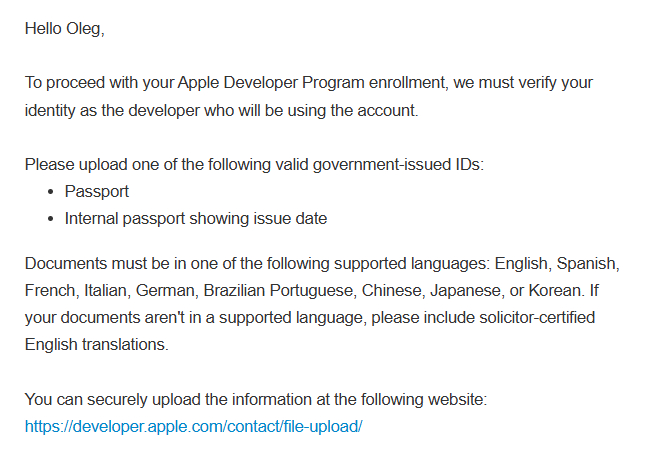Screen dimensions: 661x453
Task: Open the developer.apple.com file-upload link
Action: tap(193, 426)
